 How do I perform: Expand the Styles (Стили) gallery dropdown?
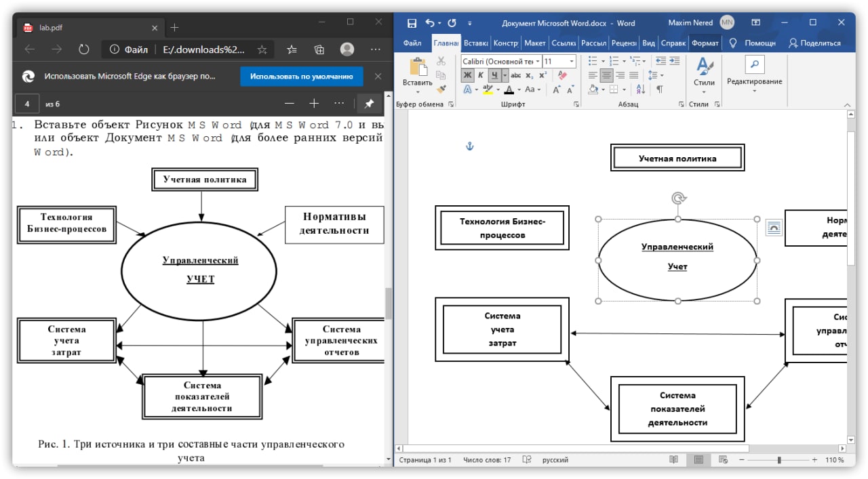pos(704,91)
